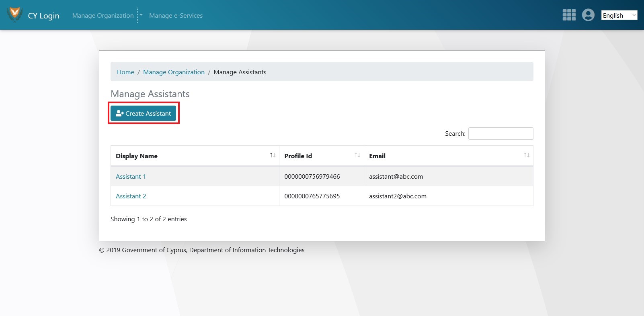The height and width of the screenshot is (316, 644).
Task: Open the user account avatar icon
Action: 588,15
